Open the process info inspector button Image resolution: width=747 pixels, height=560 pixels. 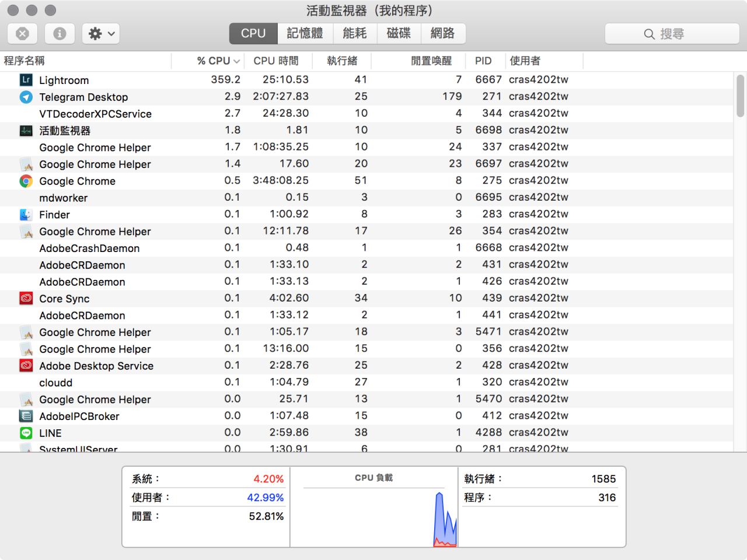click(60, 34)
